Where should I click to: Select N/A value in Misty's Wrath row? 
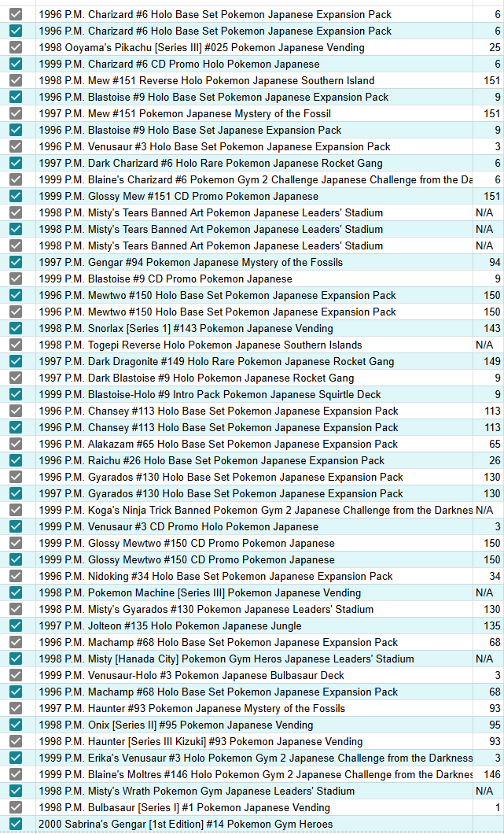(x=484, y=791)
